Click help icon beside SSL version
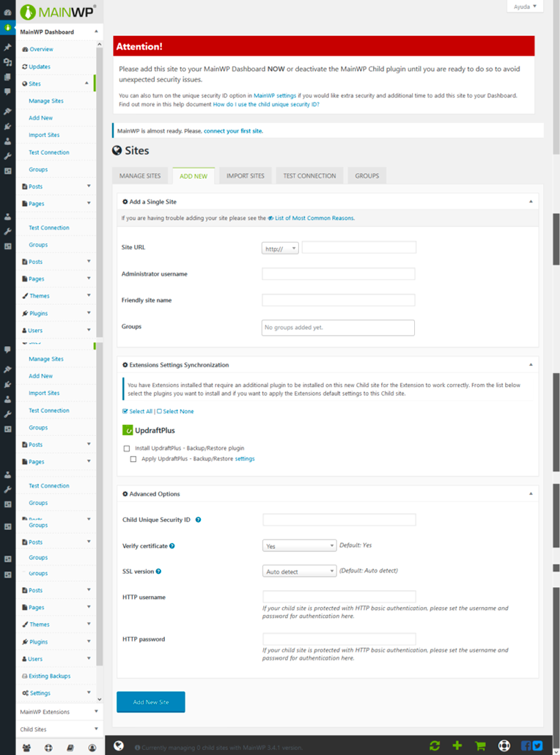Screen dimensions: 560x755 [158, 572]
